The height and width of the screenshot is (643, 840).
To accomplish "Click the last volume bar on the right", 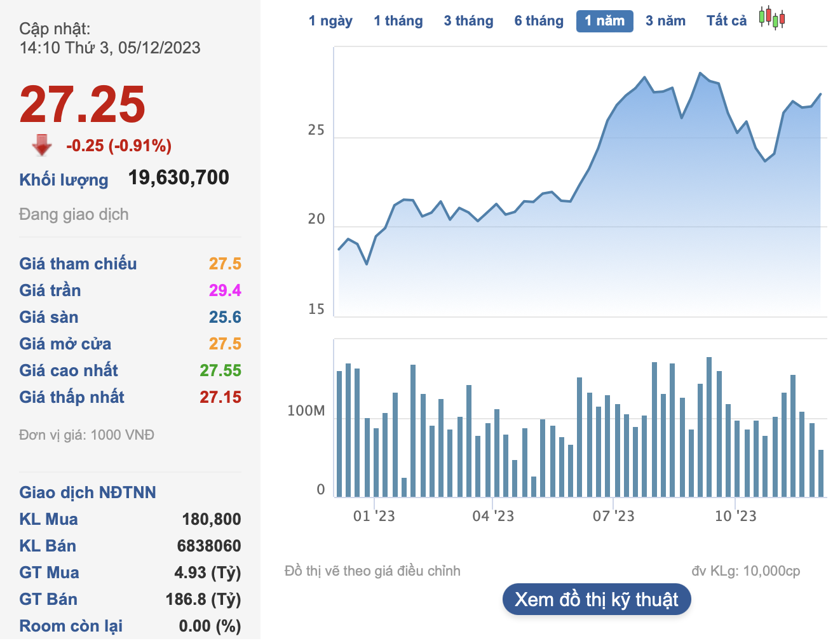I will click(821, 473).
